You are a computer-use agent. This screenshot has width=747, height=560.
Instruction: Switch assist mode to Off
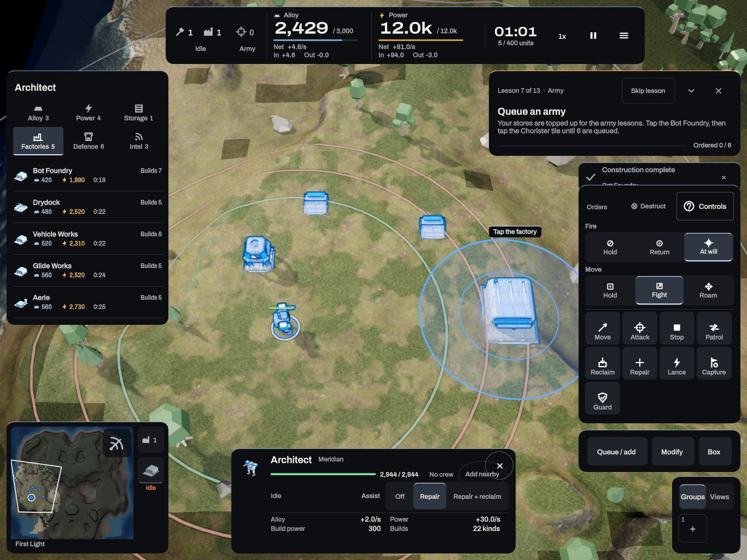(x=400, y=496)
